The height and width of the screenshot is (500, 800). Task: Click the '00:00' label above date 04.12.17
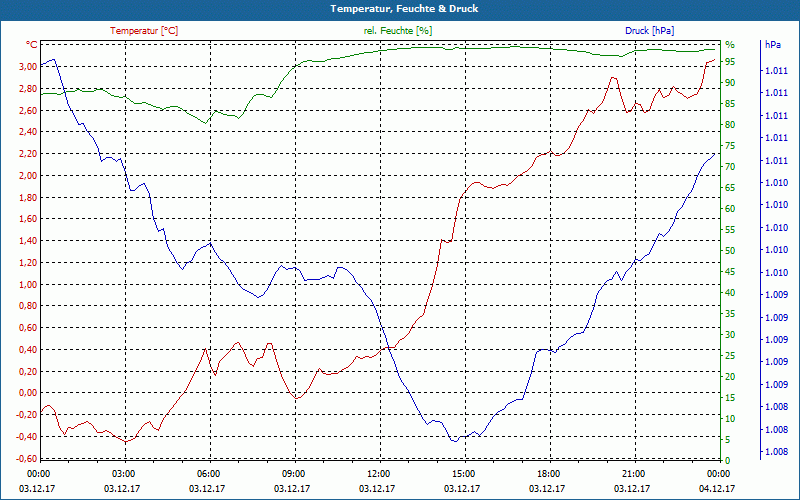tap(718, 473)
